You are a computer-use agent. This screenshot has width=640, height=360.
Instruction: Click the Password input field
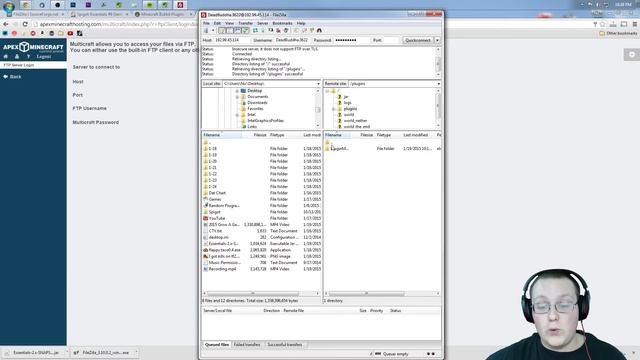(x=351, y=40)
